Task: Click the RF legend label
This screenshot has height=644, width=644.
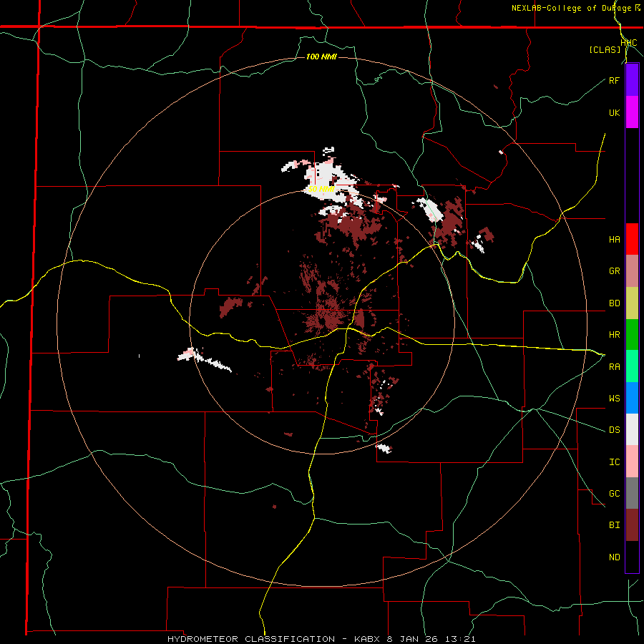Action: click(x=614, y=80)
